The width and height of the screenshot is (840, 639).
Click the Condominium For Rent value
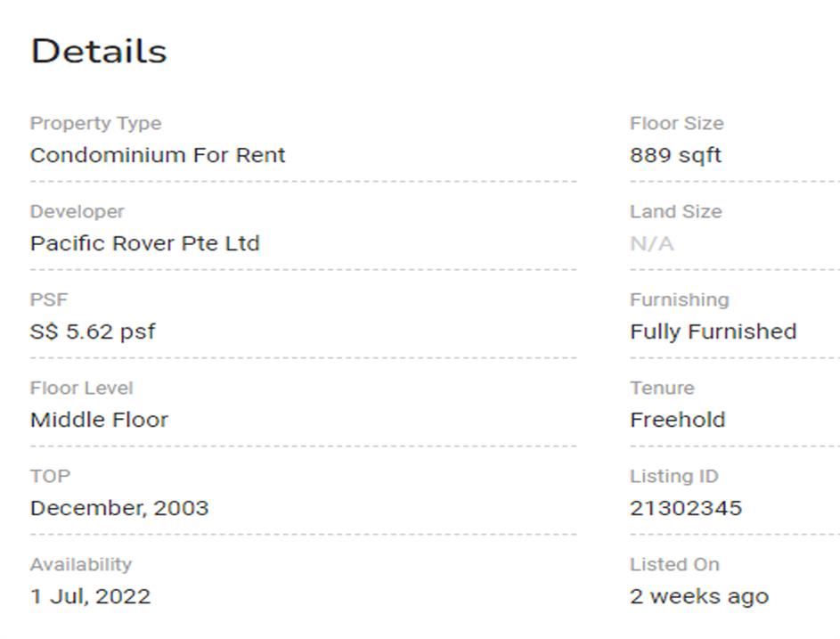pos(158,155)
